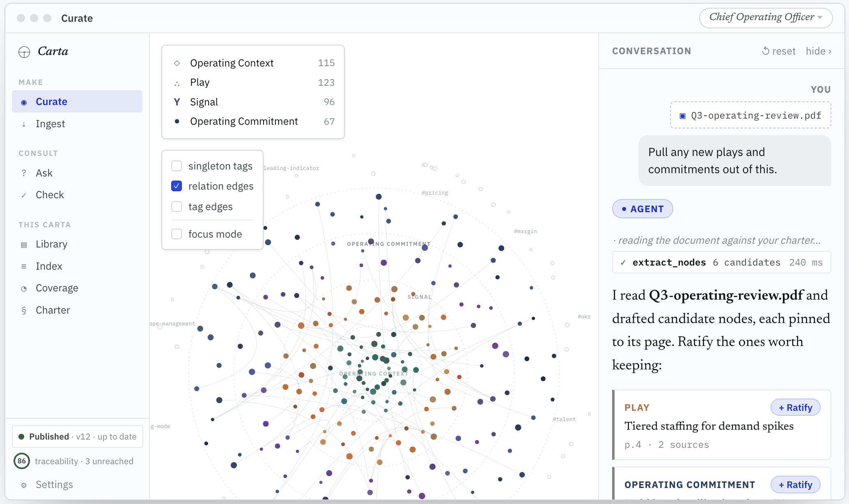
Task: Open the Index page
Action: 77,266
